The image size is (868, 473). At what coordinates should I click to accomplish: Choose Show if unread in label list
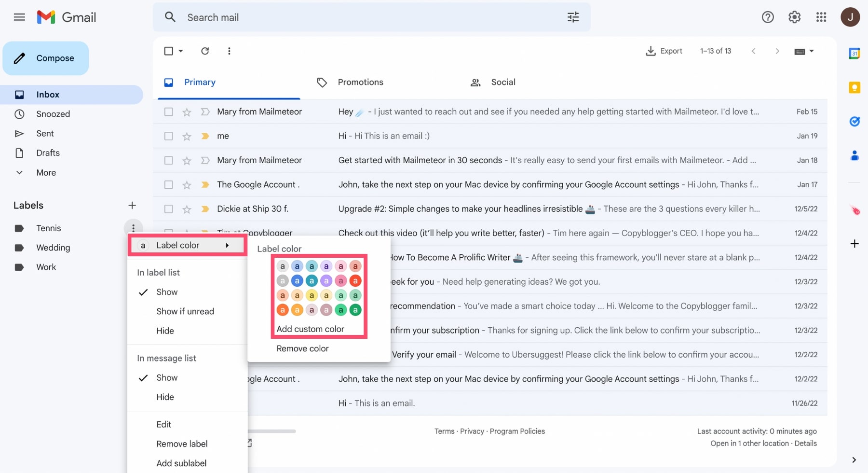tap(185, 312)
